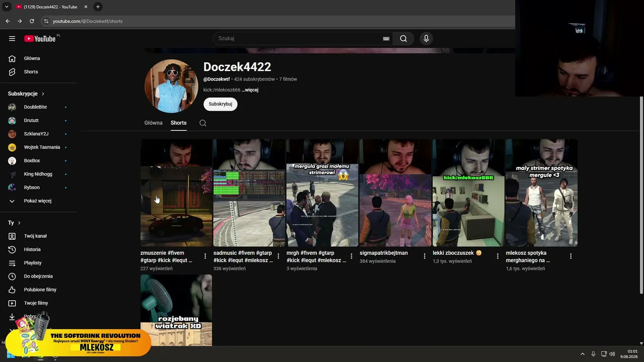Open options for zmuszenie short
This screenshot has width=644, height=362.
click(x=205, y=256)
